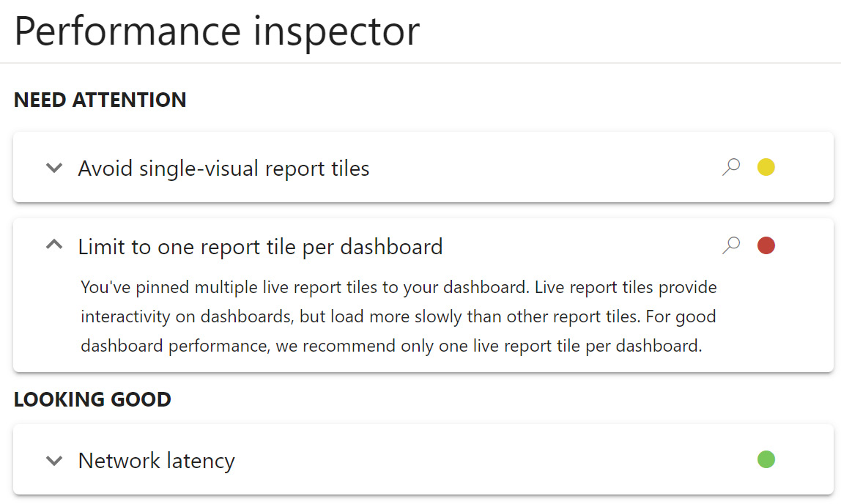Click magnifier icon on Avoid single-visual card

(730, 168)
